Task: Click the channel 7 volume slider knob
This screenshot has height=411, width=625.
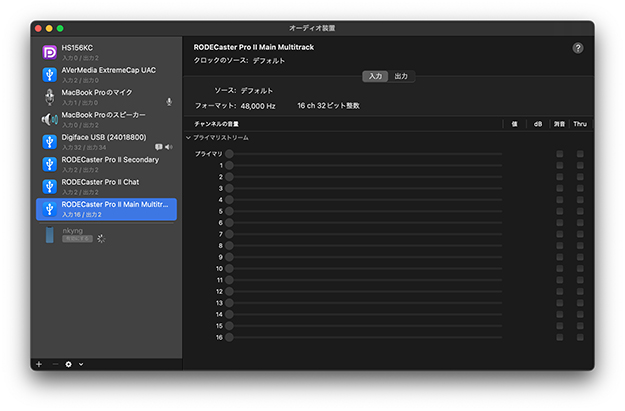Action: point(229,234)
